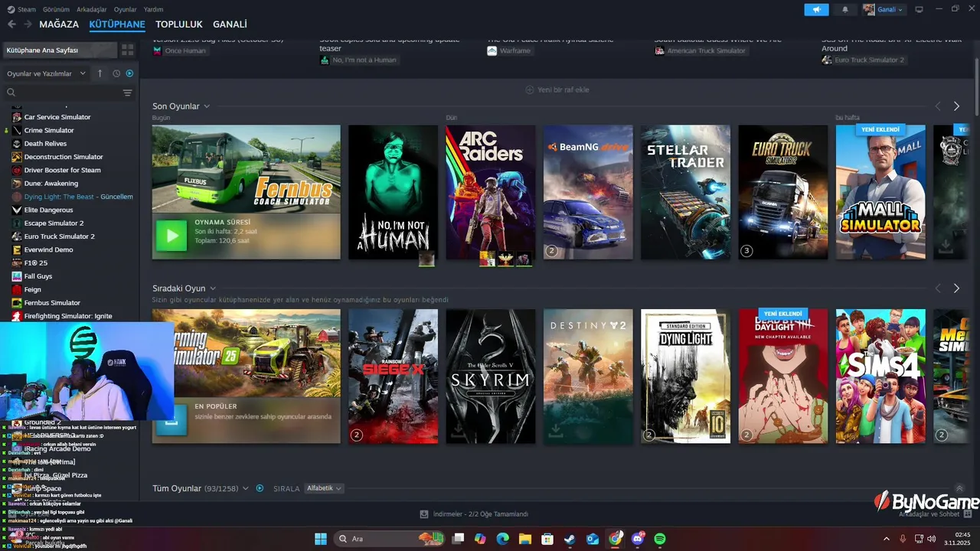Screen dimensions: 980x551
Task: Open Big Picture mode monitor icon
Action: (x=919, y=9)
